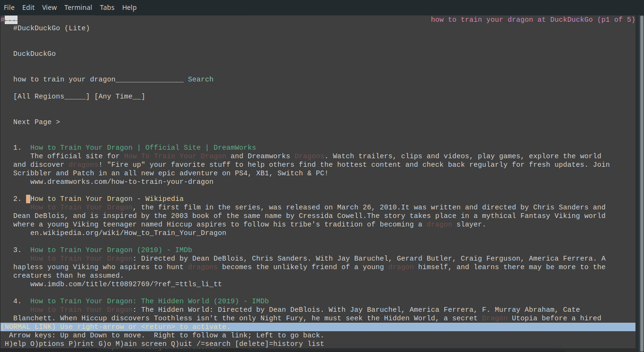Click the page title status at top right

[533, 20]
